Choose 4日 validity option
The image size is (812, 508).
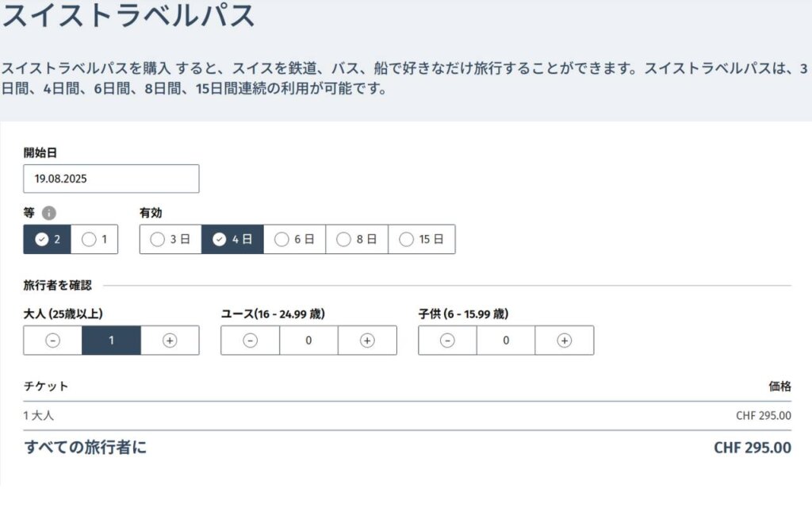[232, 240]
